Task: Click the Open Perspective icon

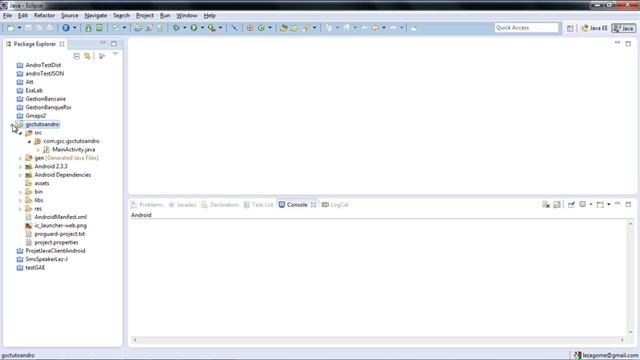Action: (x=570, y=28)
